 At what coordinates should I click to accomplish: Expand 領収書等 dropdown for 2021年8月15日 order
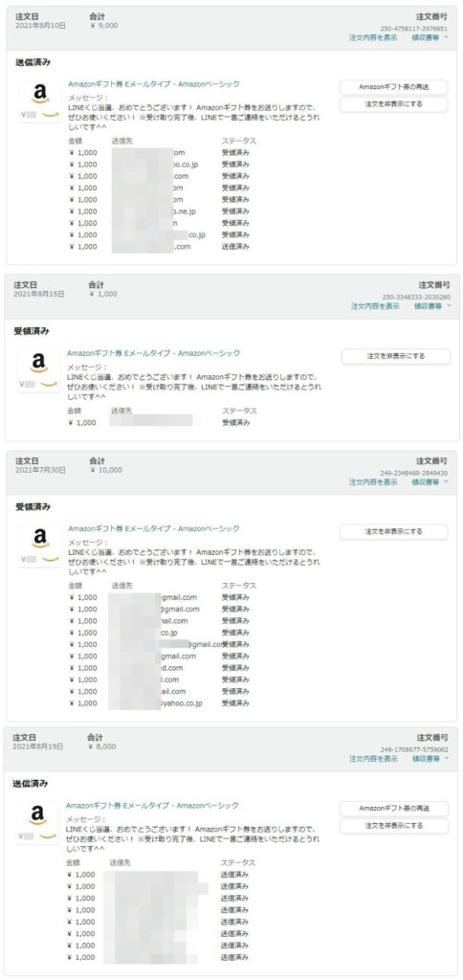point(431,306)
